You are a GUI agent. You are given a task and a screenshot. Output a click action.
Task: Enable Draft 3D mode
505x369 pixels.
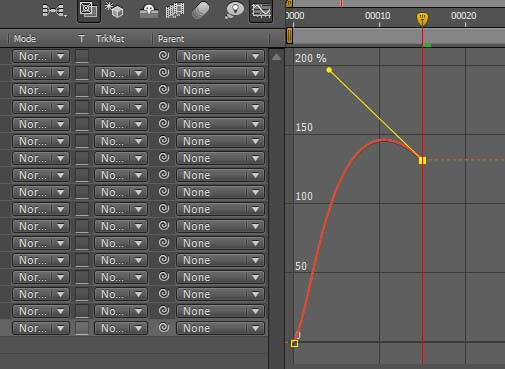tap(114, 10)
